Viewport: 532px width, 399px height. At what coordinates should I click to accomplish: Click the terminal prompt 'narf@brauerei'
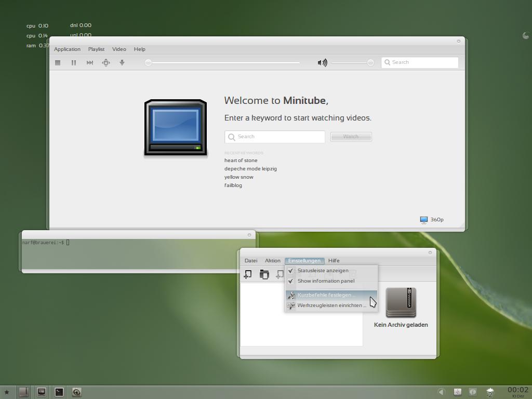click(43, 243)
